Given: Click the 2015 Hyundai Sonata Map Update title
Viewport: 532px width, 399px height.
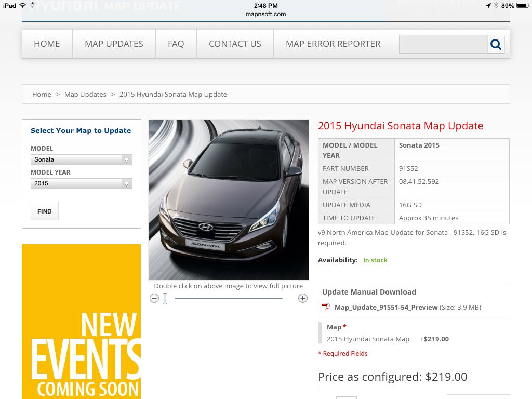Looking at the screenshot, I should (401, 126).
